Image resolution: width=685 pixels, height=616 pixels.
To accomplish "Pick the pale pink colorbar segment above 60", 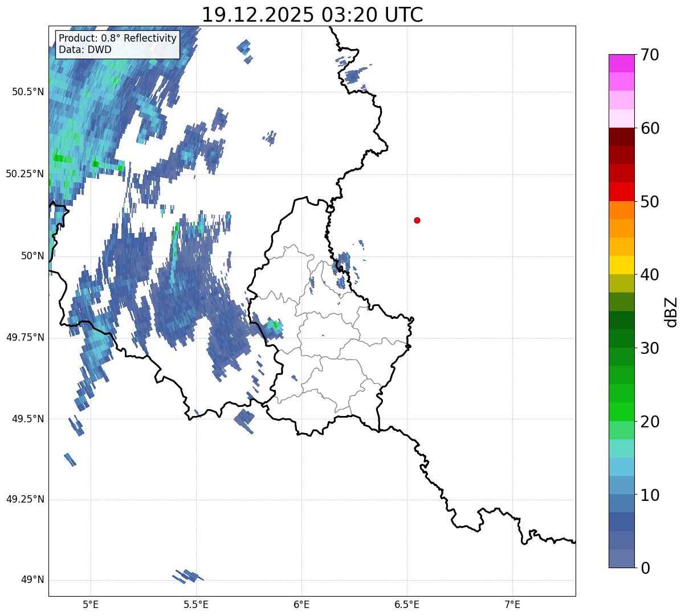I will click(621, 119).
